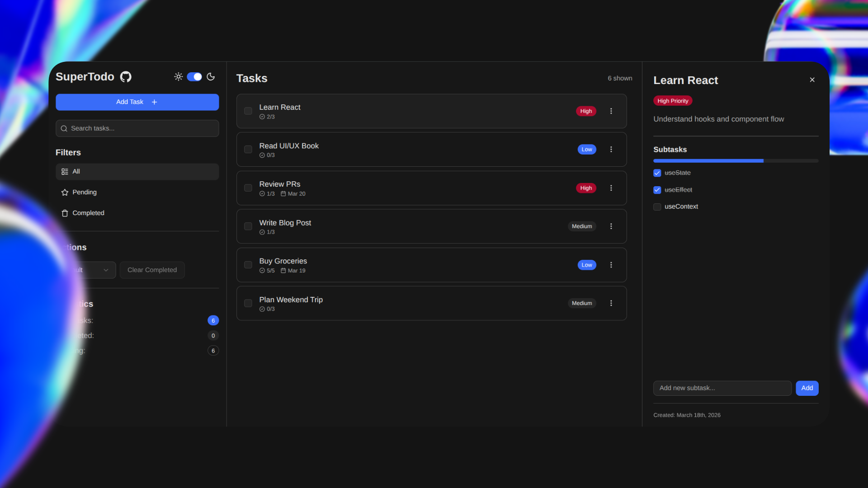Viewport: 868px width, 488px height.
Task: Click the 5/5 subtask count on Buy Groceries
Action: pos(267,271)
